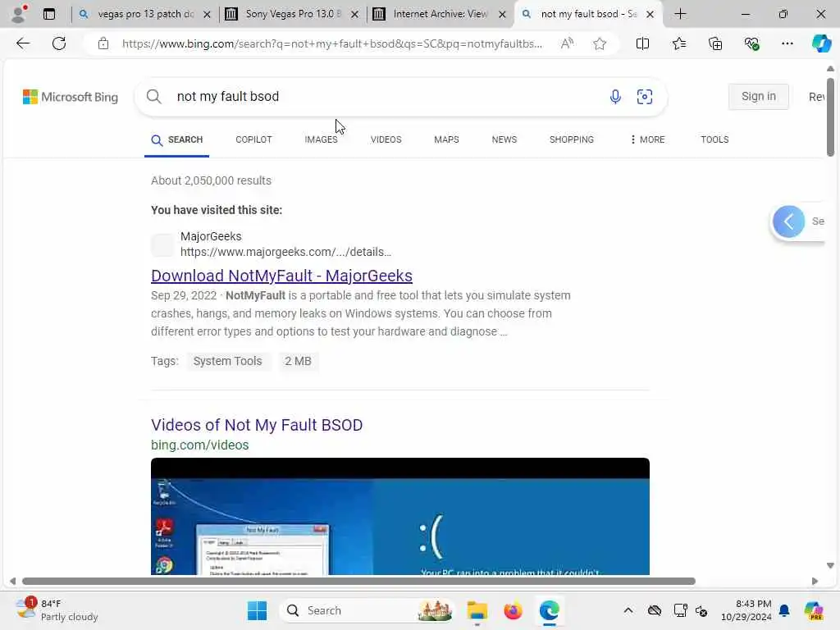This screenshot has height=630, width=840.
Task: Open Edge profile icon
Action: tap(19, 14)
